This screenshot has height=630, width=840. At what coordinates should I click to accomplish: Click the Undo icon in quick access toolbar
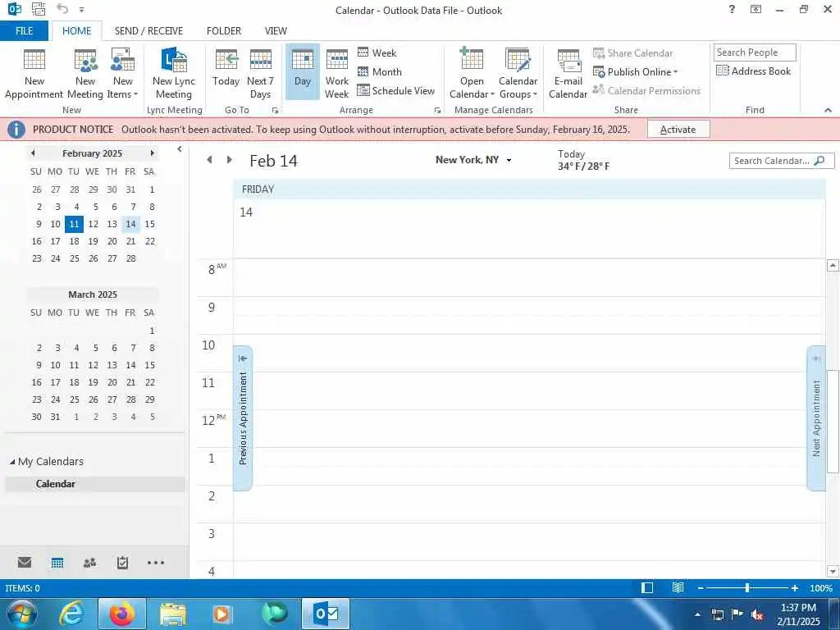coord(62,9)
